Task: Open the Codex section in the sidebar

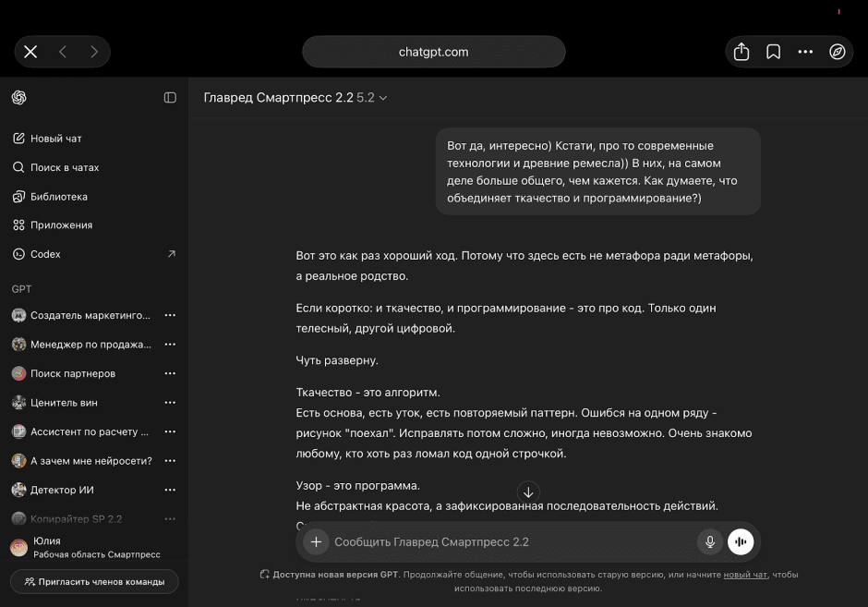Action: click(x=45, y=253)
